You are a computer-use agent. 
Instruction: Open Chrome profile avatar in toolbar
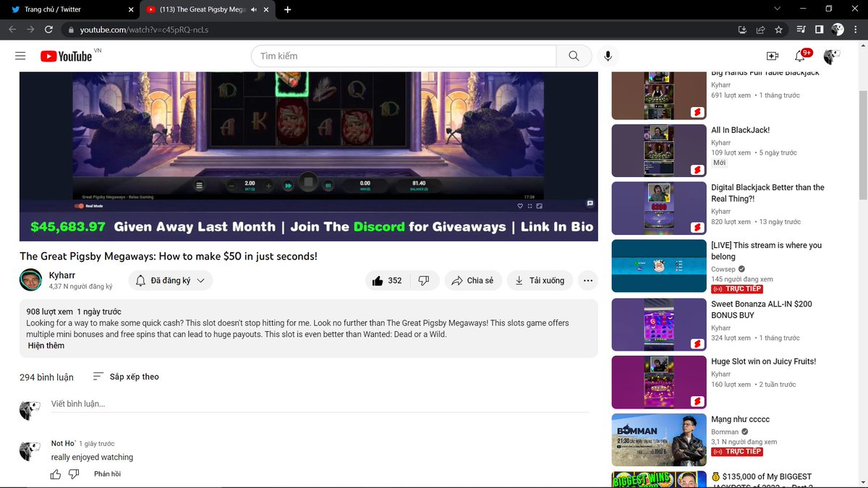838,30
